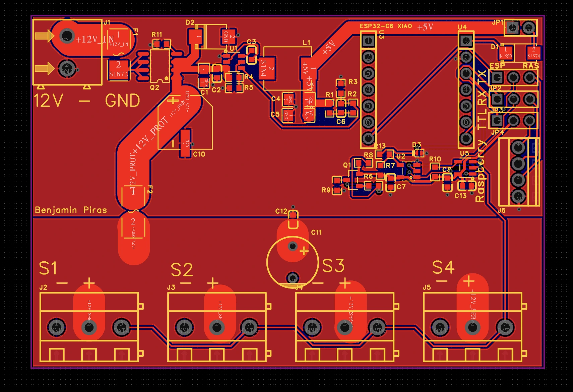This screenshot has width=573, height=392.
Task: Select the C6 capacitor label
Action: tap(341, 122)
